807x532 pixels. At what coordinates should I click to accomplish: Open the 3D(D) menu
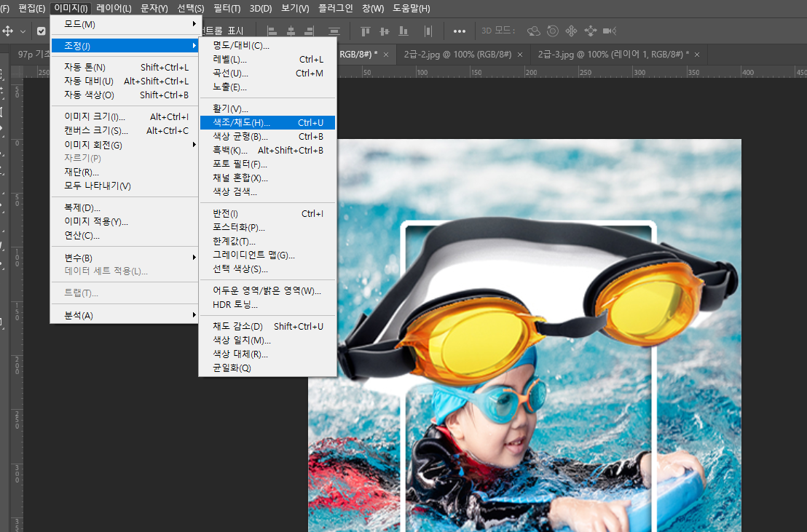point(261,8)
